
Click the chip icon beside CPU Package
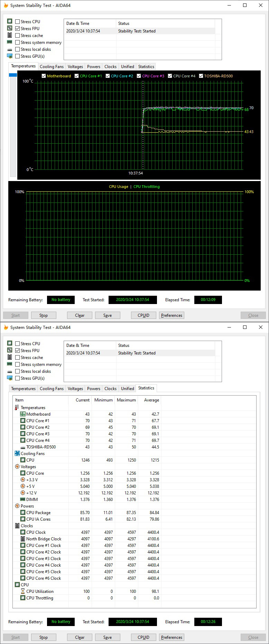point(23,512)
